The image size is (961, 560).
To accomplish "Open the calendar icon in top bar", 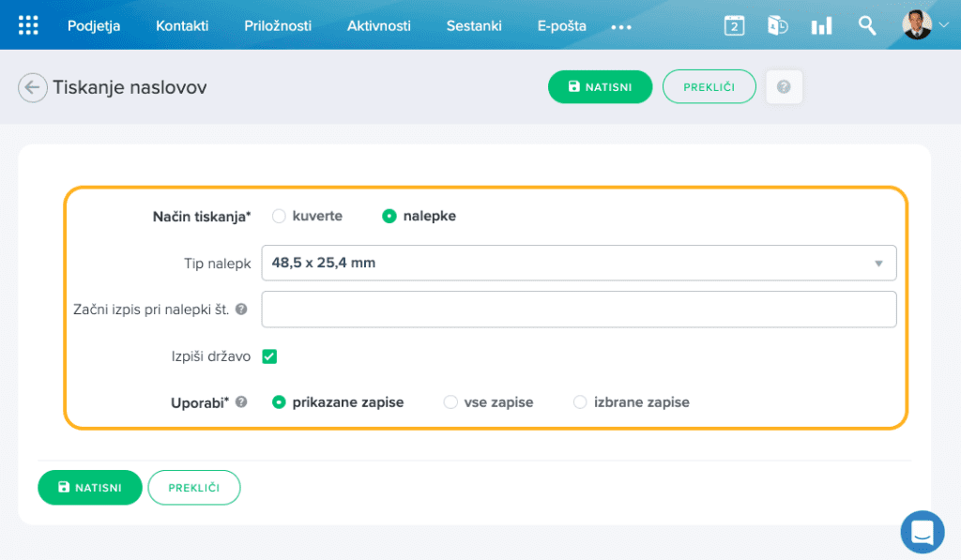I will (x=734, y=25).
